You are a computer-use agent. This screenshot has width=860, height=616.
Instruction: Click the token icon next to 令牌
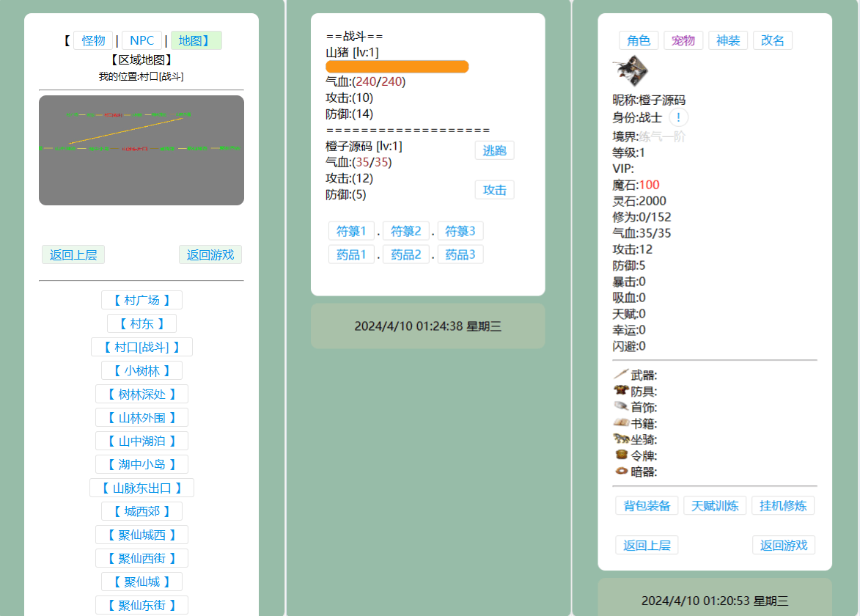click(x=620, y=455)
